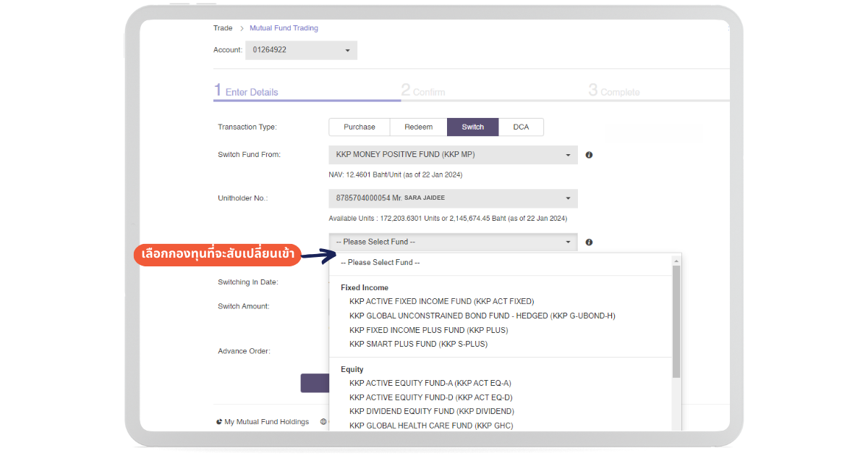Pick KKP ACTIVE EQUITY FUND-A option

point(430,383)
